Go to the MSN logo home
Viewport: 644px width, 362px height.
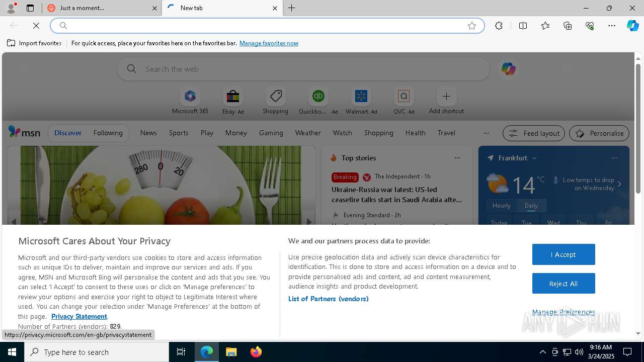coord(24,132)
